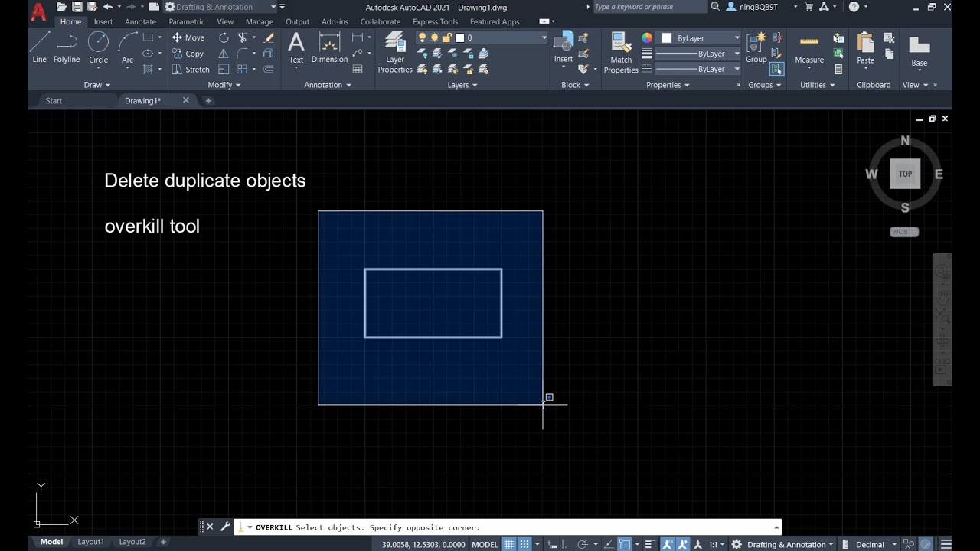Screen dimensions: 980x551
Task: Click the Table icon in Annotation
Action: pyautogui.click(x=358, y=70)
